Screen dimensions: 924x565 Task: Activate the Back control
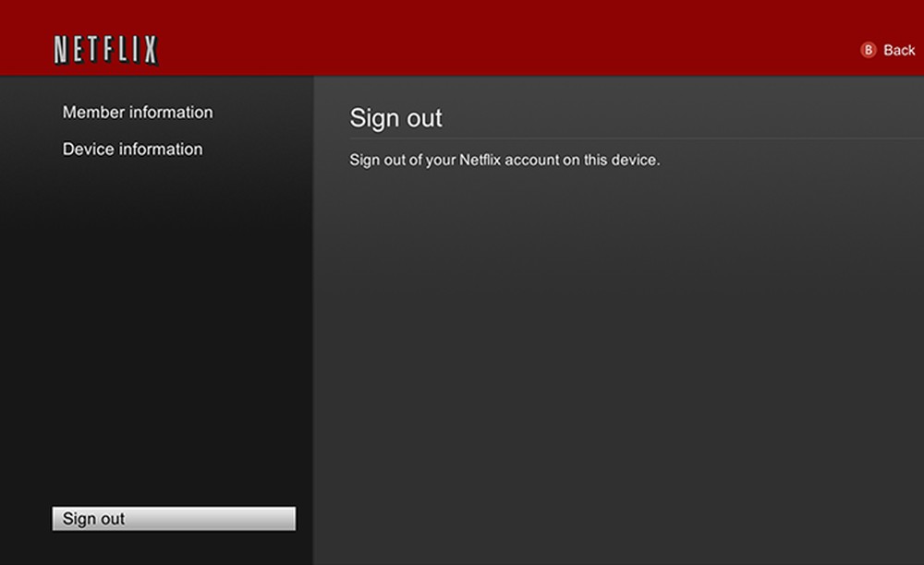click(885, 50)
